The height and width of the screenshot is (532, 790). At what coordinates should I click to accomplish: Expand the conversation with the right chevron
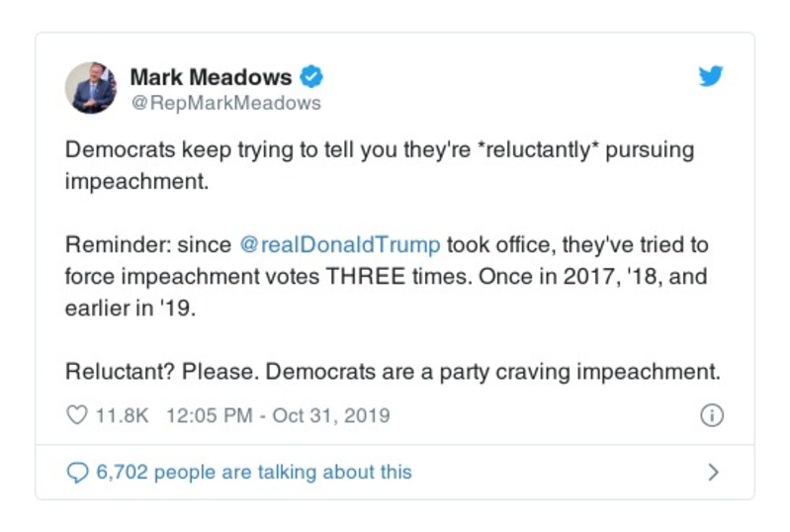[x=713, y=472]
